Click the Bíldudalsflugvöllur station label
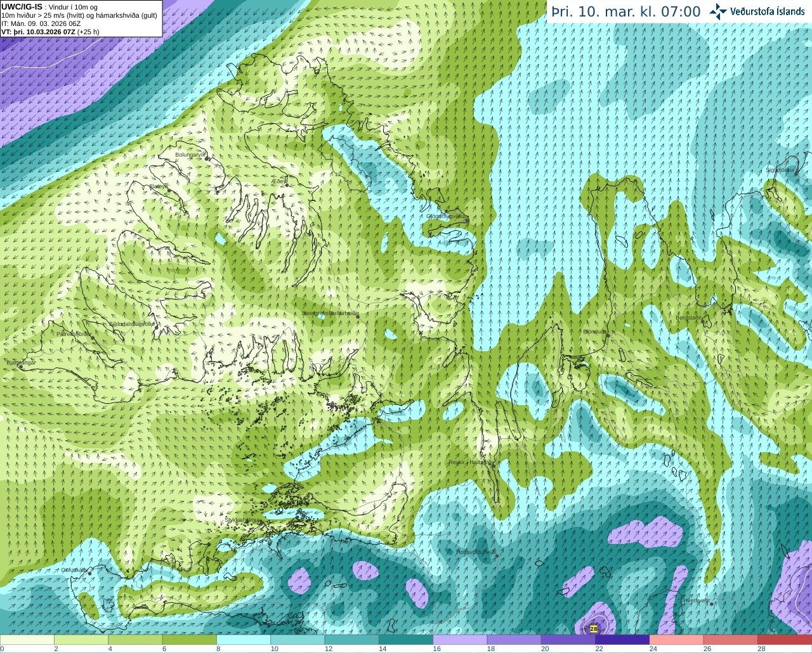The width and height of the screenshot is (812, 653). [x=132, y=323]
